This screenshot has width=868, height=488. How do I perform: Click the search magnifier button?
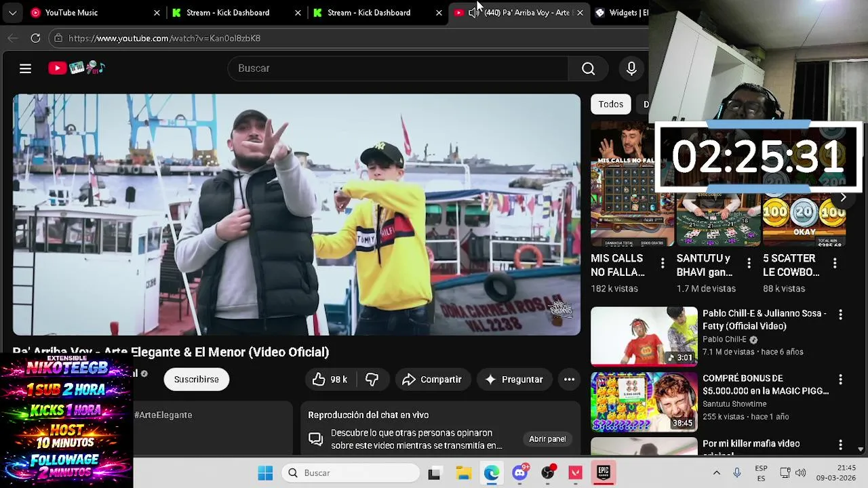[x=588, y=68]
